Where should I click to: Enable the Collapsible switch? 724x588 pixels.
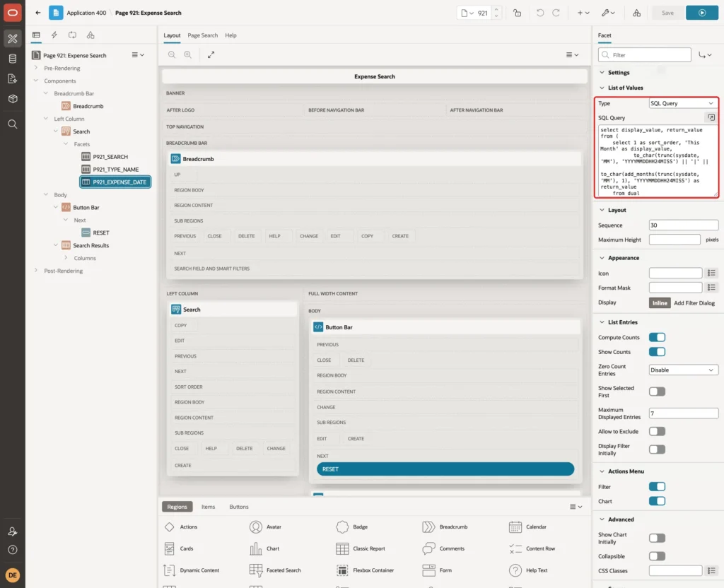tap(657, 556)
